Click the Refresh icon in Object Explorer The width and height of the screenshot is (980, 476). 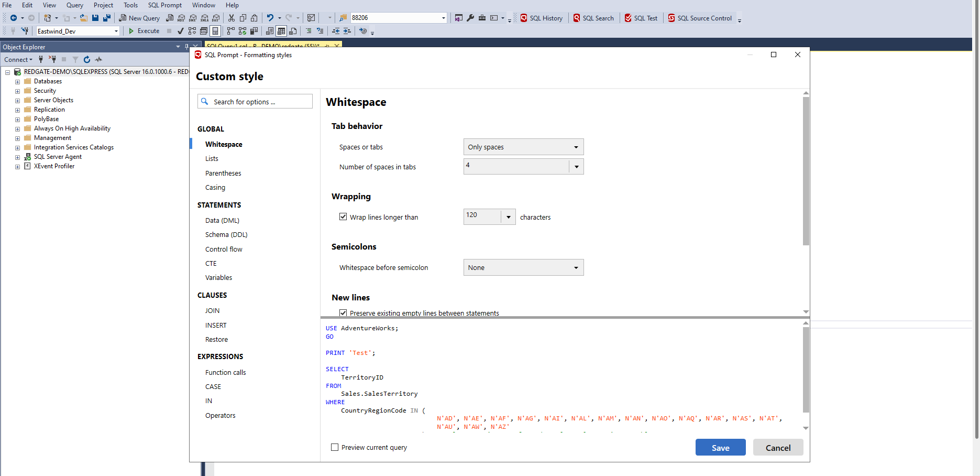[x=87, y=59]
